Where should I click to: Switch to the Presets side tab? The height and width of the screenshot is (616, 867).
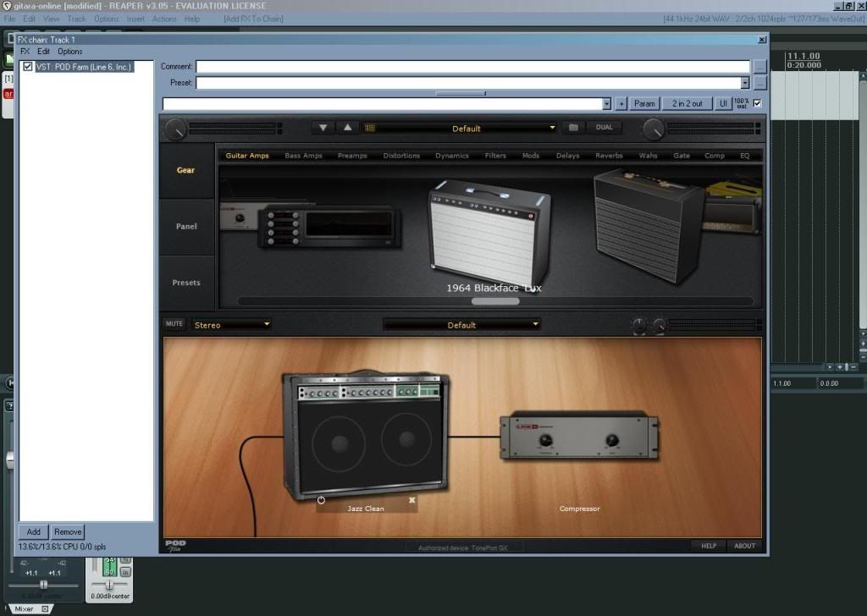(x=186, y=283)
